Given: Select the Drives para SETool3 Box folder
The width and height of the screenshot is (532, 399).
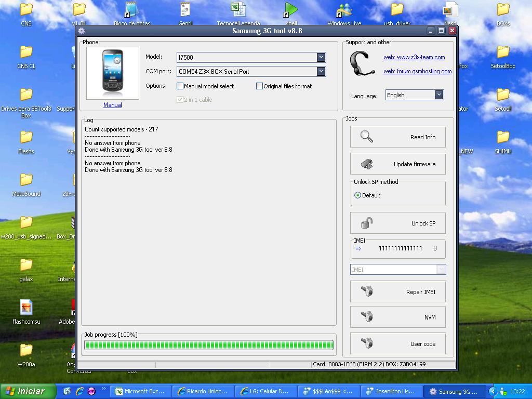Looking at the screenshot, I should click(x=26, y=103).
